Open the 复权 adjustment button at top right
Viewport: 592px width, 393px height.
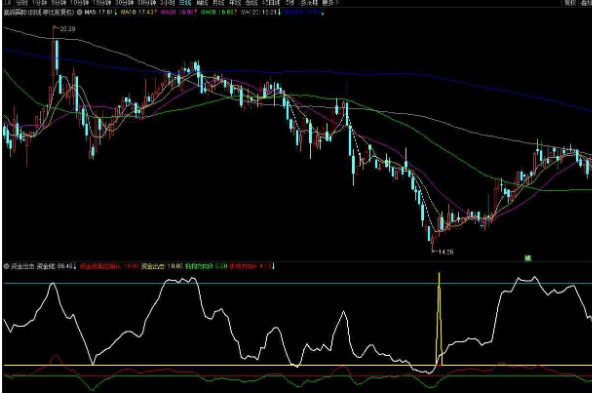570,3
